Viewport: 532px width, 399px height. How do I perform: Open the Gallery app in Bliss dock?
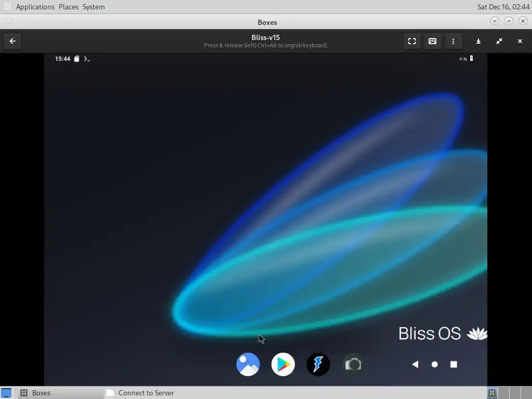(x=248, y=364)
